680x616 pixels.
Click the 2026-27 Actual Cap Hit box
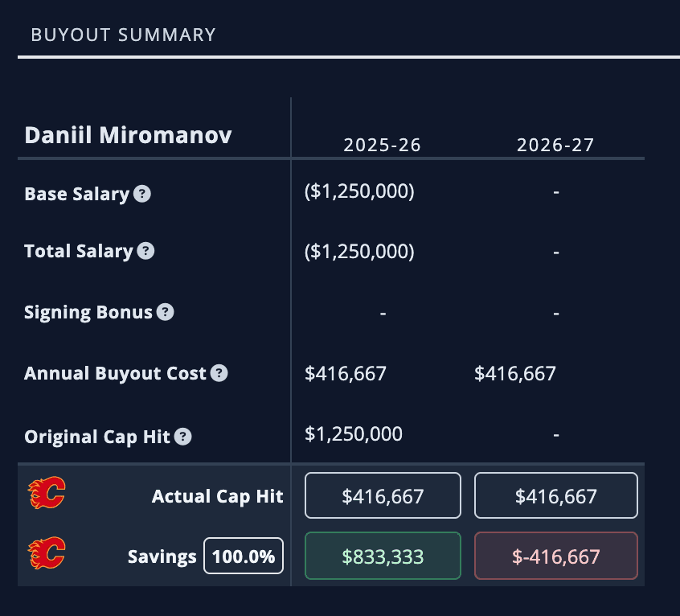(556, 495)
